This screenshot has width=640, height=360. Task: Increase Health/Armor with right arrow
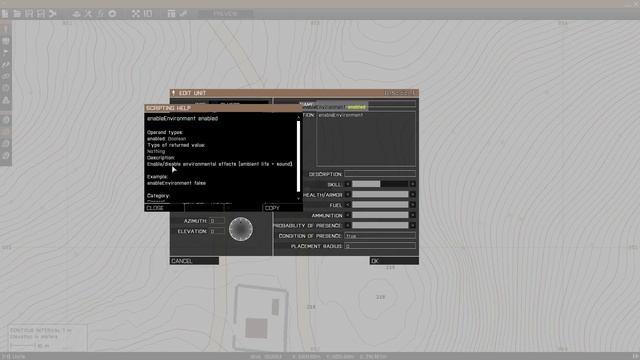click(413, 194)
